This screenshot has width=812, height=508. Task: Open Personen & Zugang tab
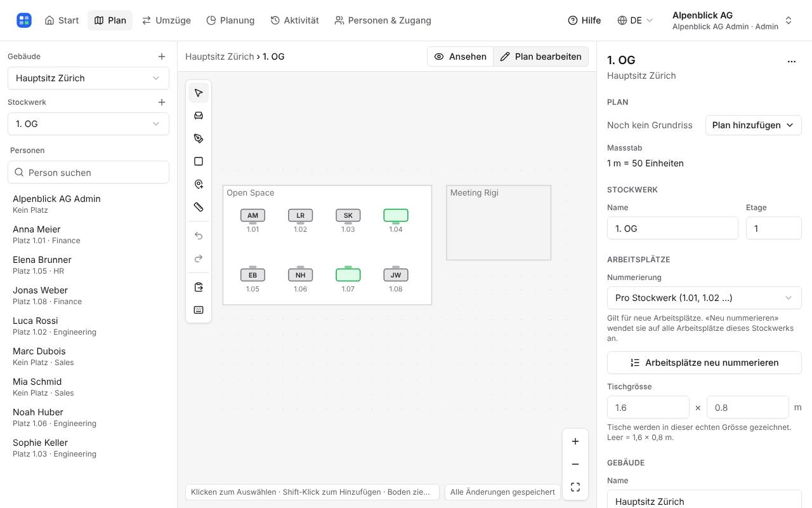point(383,20)
